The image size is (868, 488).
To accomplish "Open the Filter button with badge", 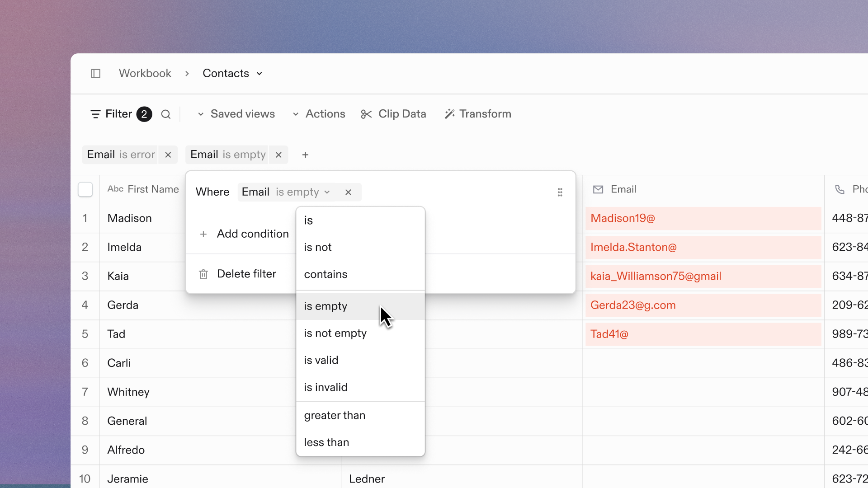I will click(121, 114).
